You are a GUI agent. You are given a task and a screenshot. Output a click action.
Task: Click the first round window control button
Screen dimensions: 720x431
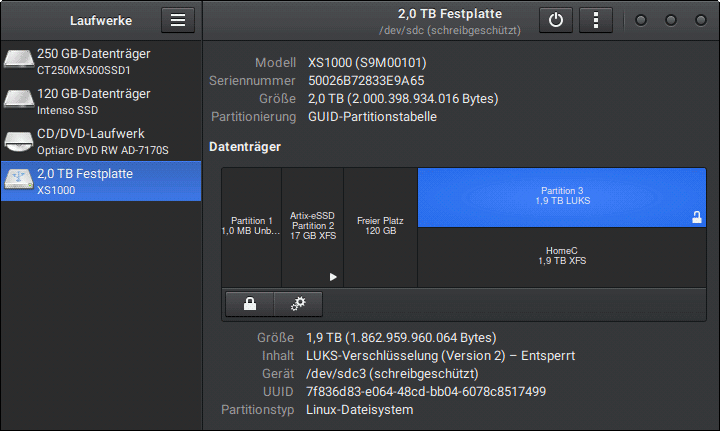[x=641, y=20]
